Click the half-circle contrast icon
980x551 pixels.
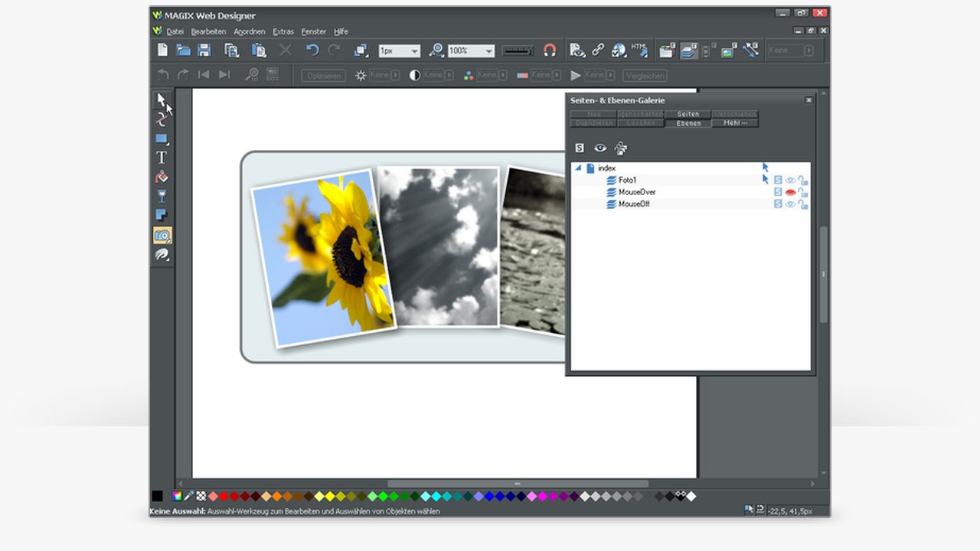(x=415, y=75)
